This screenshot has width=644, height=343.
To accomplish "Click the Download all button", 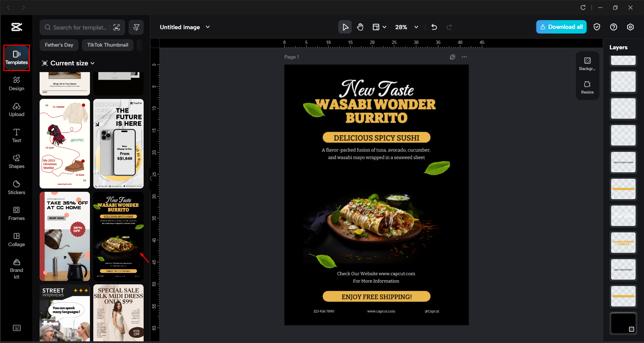I will pyautogui.click(x=561, y=27).
